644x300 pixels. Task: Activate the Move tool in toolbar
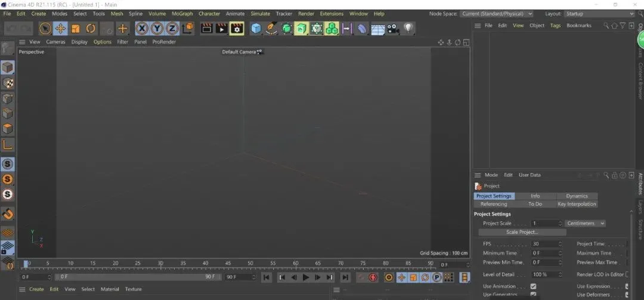tap(60, 29)
